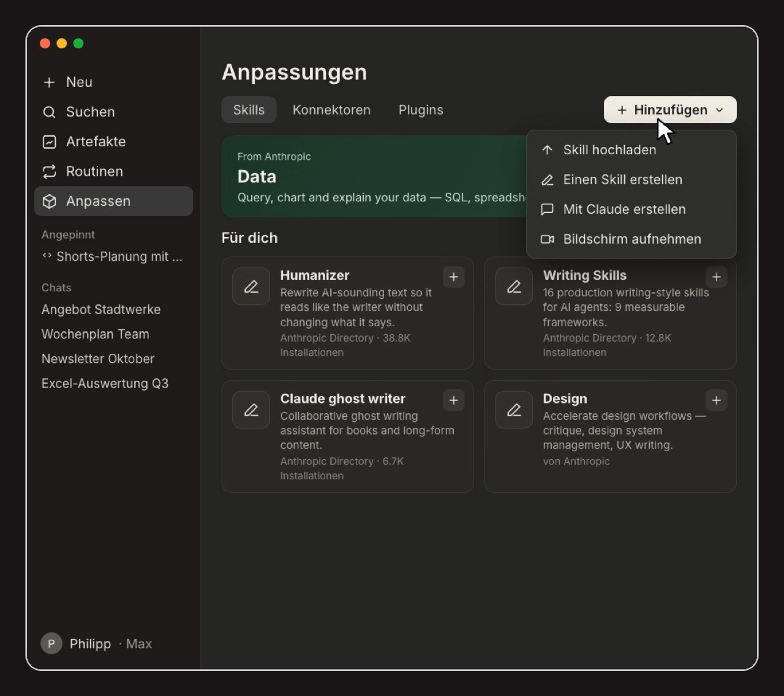Click the Anpassen cube icon

pyautogui.click(x=50, y=201)
